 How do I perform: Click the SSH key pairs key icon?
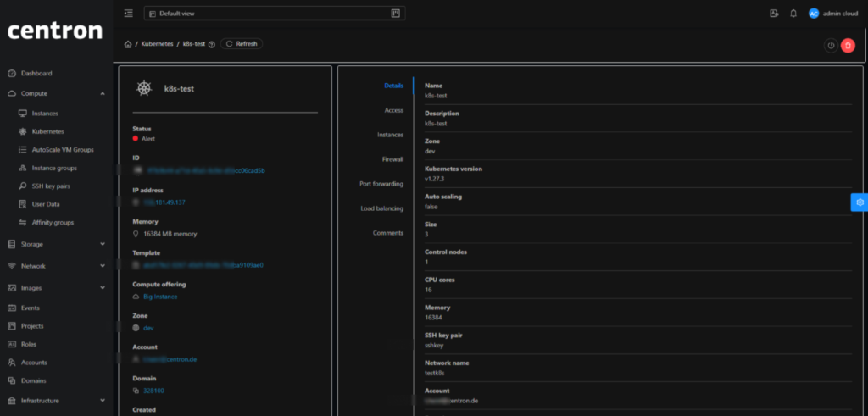click(23, 186)
